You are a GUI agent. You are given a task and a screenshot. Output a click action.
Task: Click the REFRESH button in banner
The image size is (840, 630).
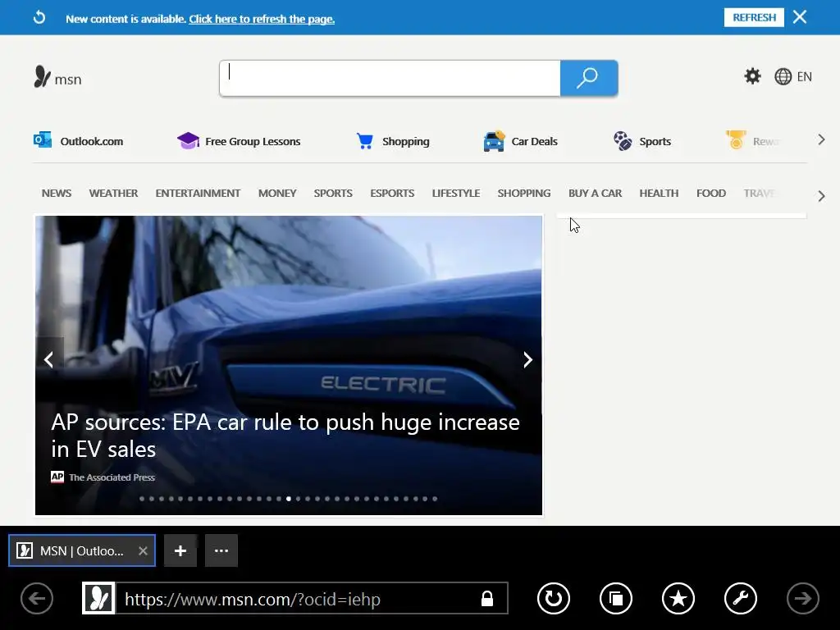(x=754, y=17)
